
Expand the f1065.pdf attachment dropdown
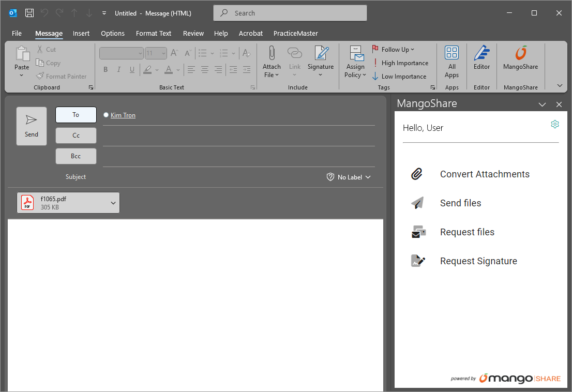point(113,203)
